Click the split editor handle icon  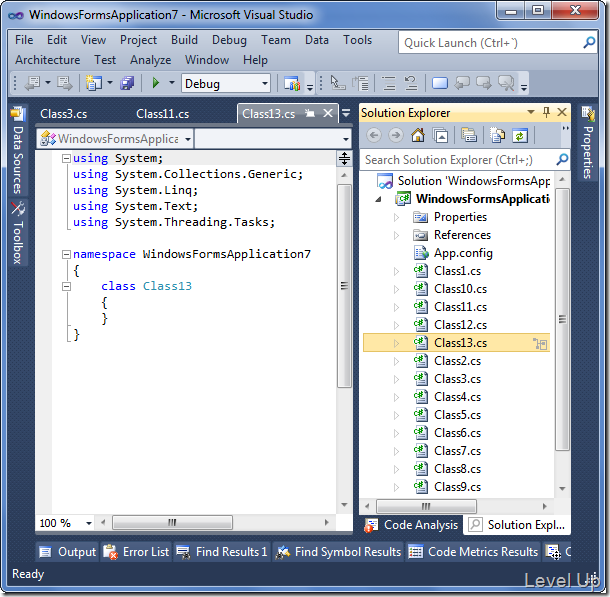click(x=344, y=158)
